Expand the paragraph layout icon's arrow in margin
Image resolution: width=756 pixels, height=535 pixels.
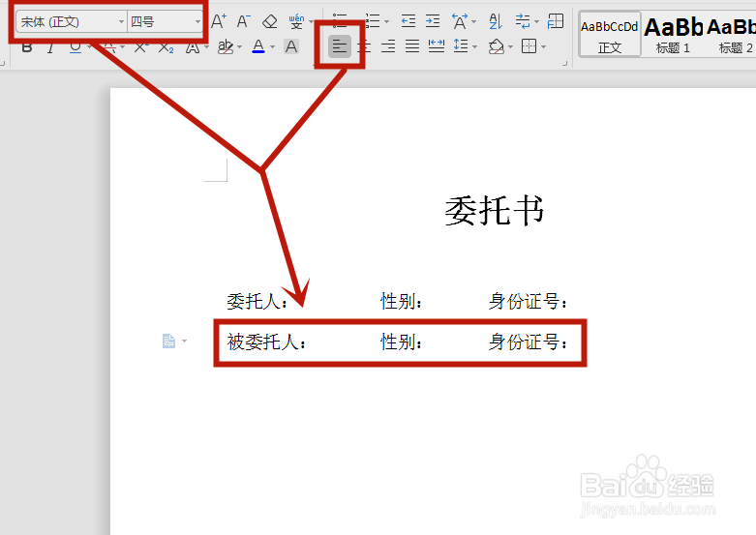click(x=184, y=342)
